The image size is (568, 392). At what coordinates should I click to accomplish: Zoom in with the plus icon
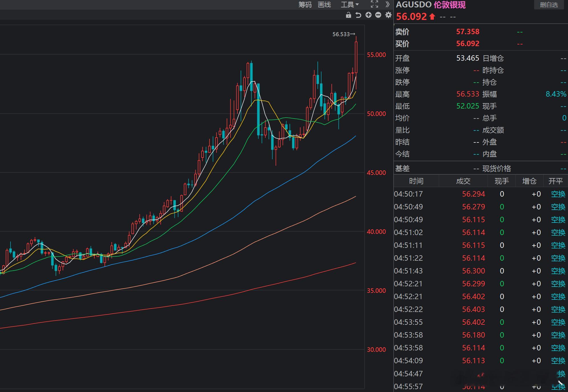point(368,15)
